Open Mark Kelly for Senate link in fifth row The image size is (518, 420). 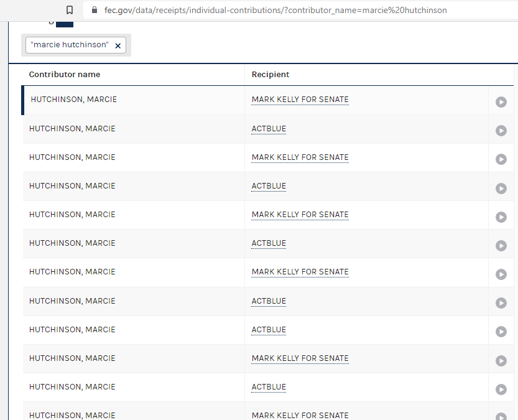tap(300, 215)
